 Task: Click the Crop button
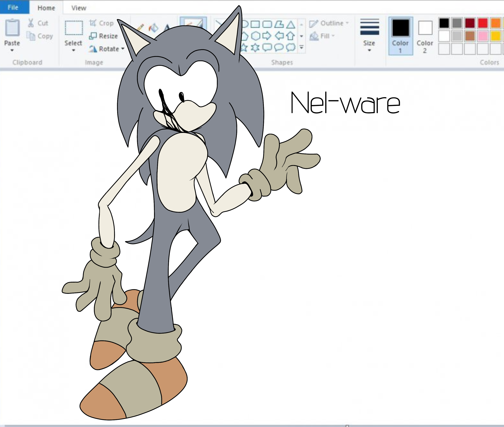point(102,23)
